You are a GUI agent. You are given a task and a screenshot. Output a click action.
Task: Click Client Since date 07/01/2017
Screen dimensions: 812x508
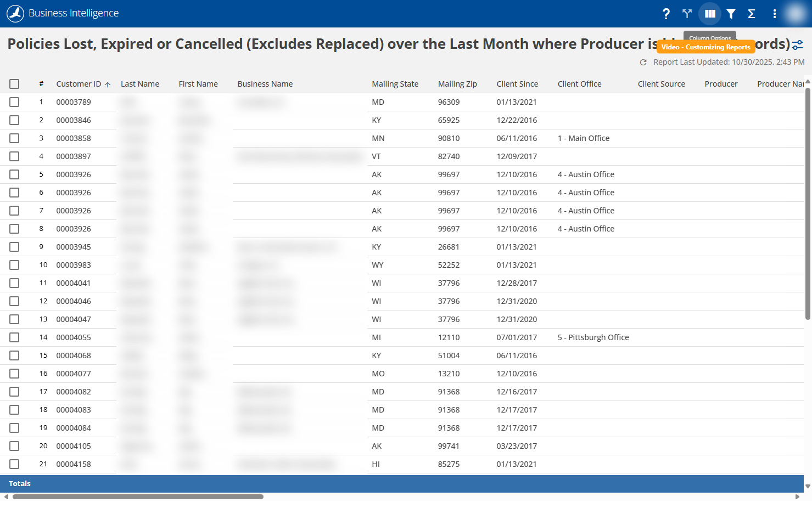click(517, 337)
